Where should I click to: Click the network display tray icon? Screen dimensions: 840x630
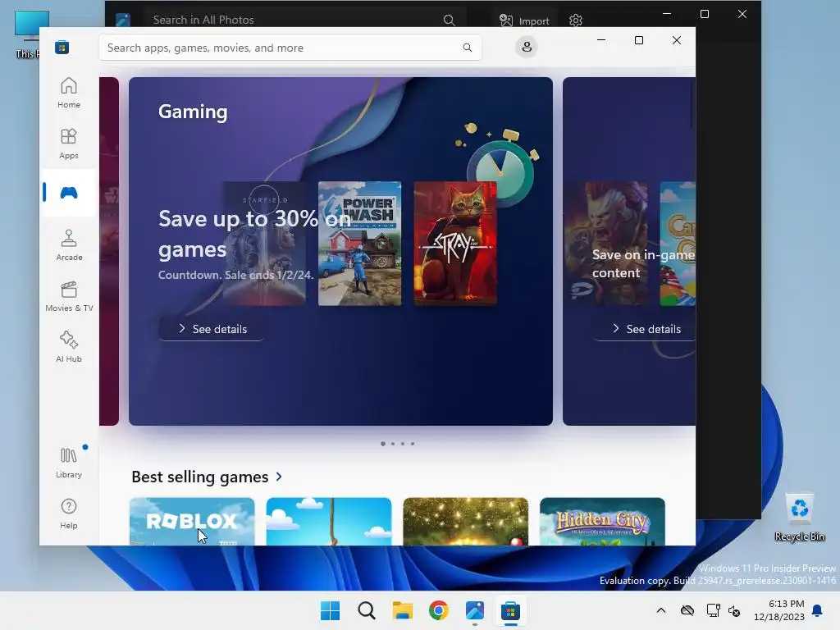[x=713, y=610]
